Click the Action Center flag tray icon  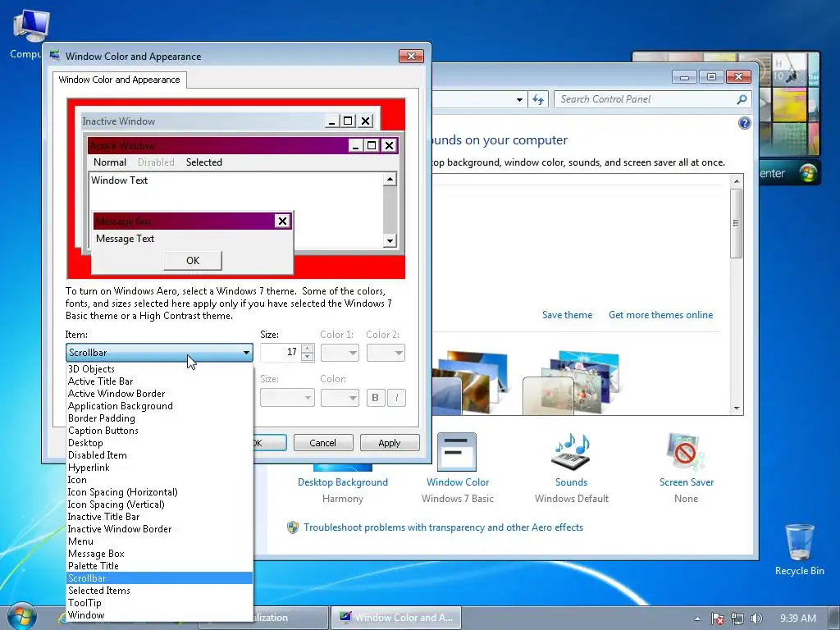717,619
